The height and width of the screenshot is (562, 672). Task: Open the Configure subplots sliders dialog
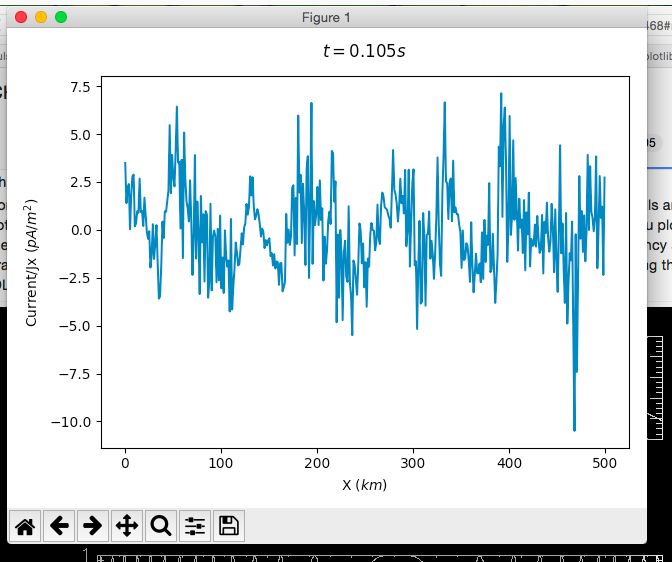195,525
